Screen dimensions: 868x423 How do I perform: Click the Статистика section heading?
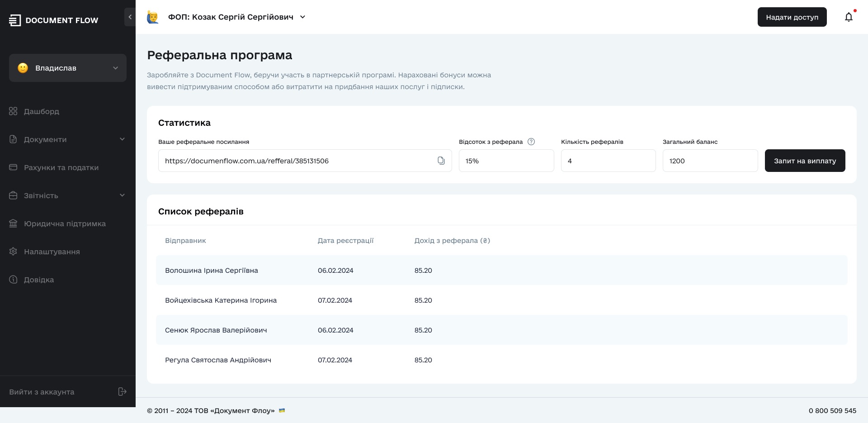(x=184, y=123)
